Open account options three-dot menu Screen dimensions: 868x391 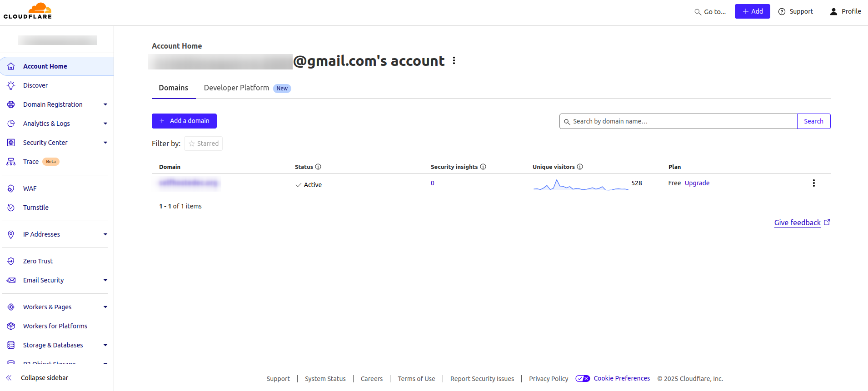454,60
